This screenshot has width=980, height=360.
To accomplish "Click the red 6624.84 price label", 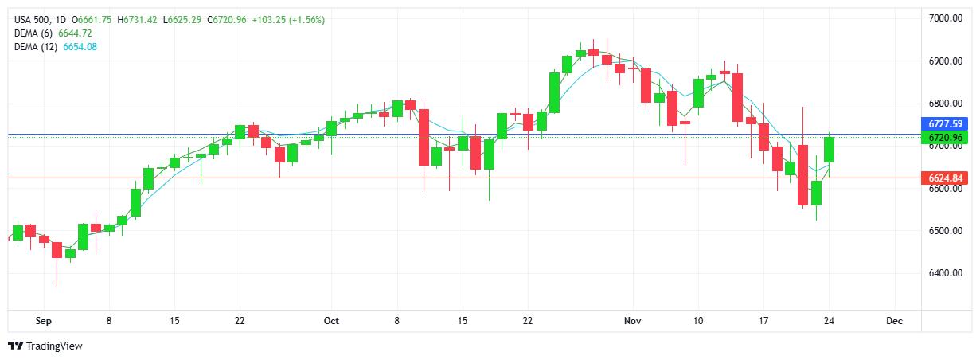I will [944, 178].
